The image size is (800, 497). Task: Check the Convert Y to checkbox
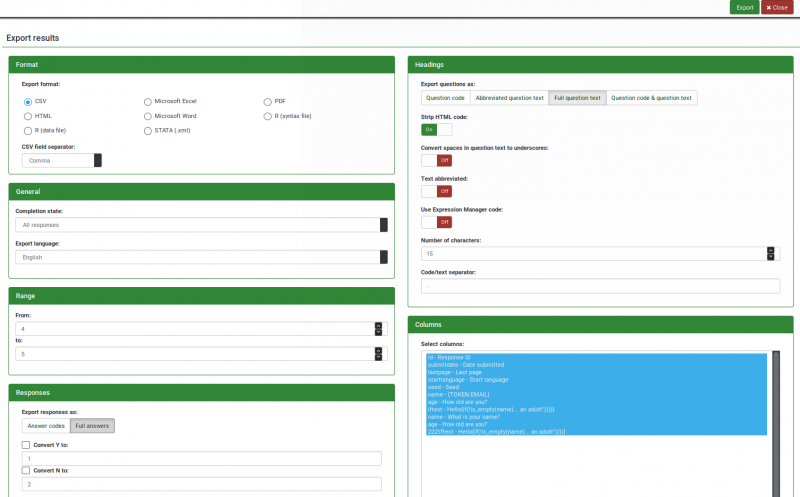point(26,445)
